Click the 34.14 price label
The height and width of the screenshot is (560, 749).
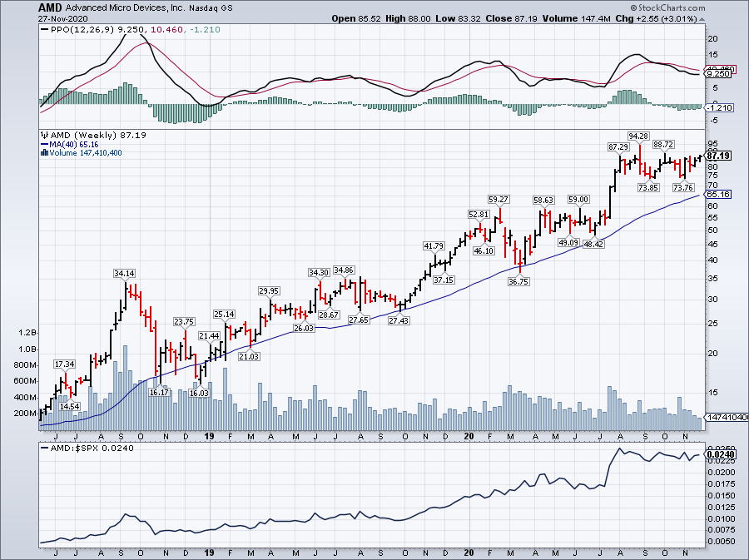(x=124, y=274)
